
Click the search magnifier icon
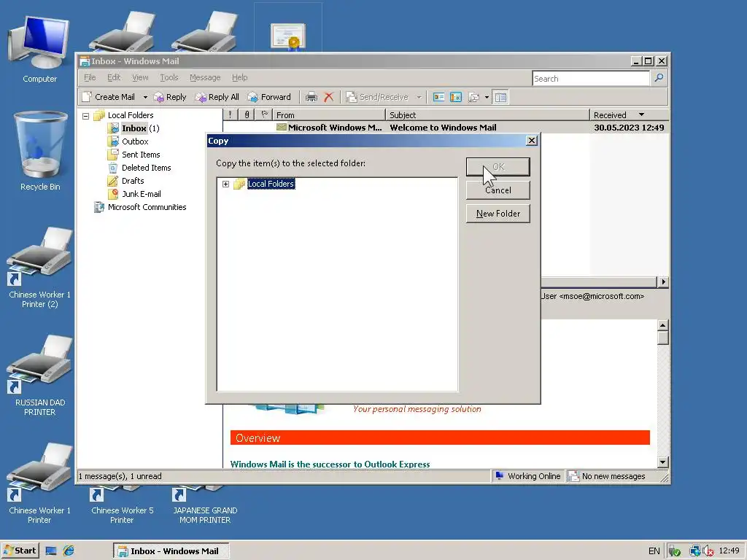pos(659,77)
